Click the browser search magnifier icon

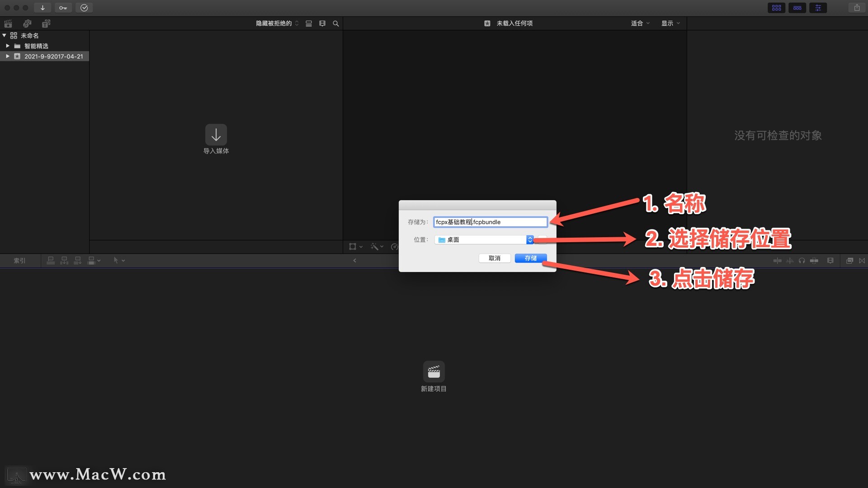click(x=336, y=23)
